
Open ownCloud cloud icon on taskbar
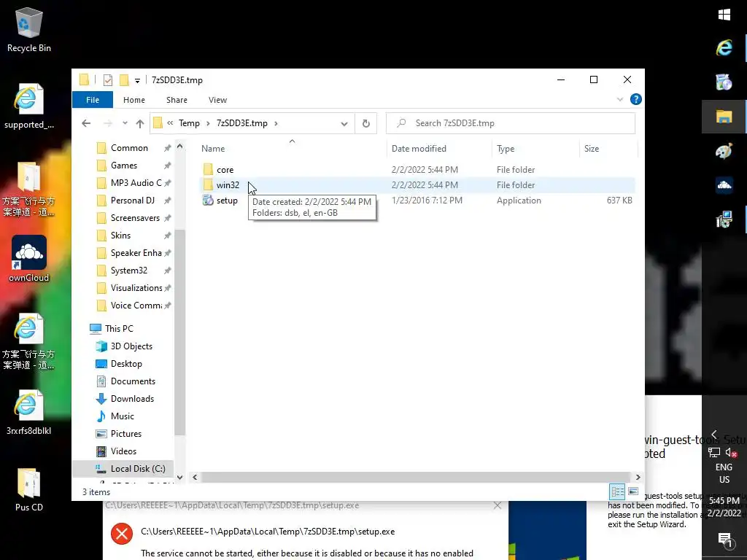[724, 184]
